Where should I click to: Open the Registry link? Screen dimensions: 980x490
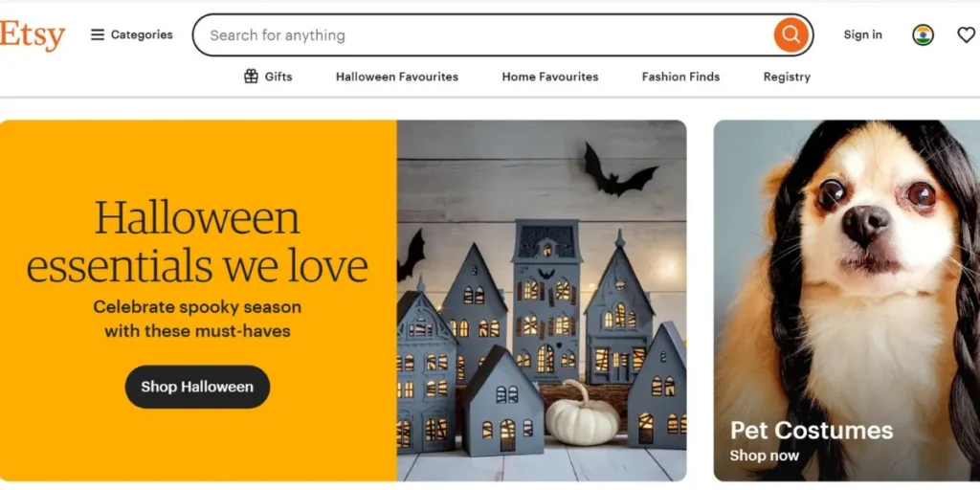pyautogui.click(x=787, y=77)
